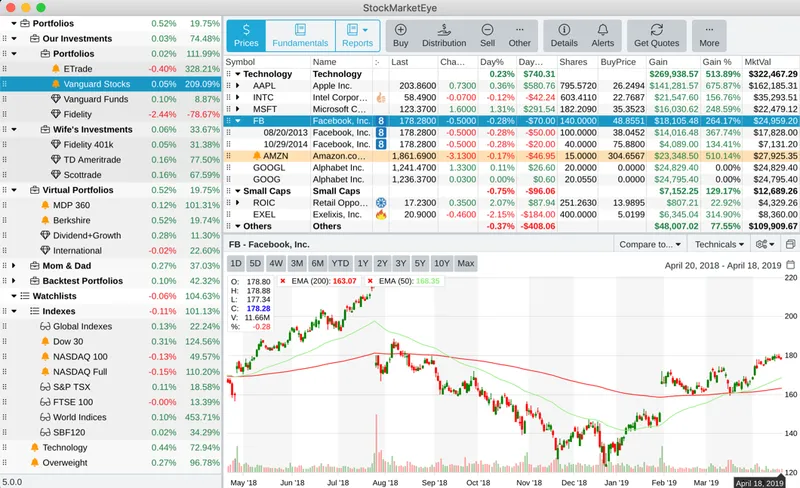Collapse the Watchlists section

14,296
